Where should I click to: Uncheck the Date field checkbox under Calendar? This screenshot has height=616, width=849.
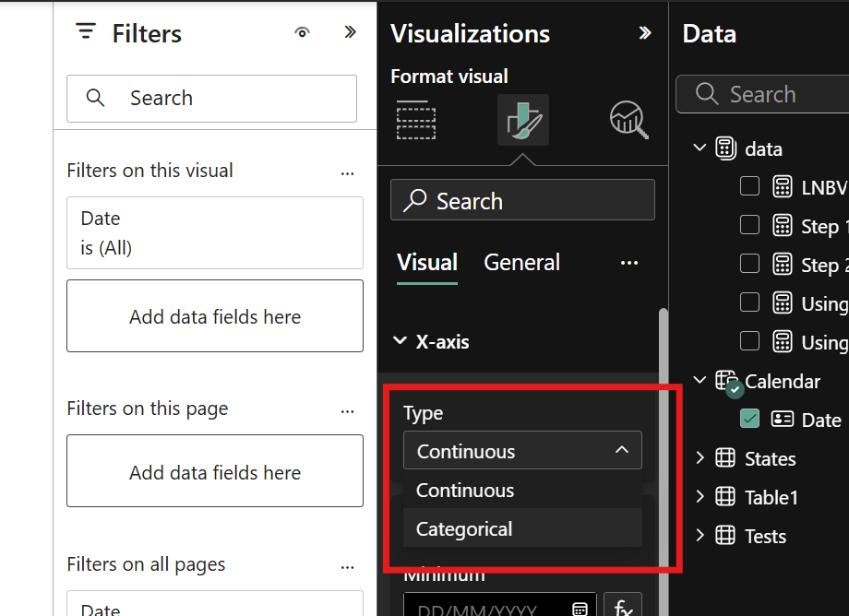click(x=749, y=419)
